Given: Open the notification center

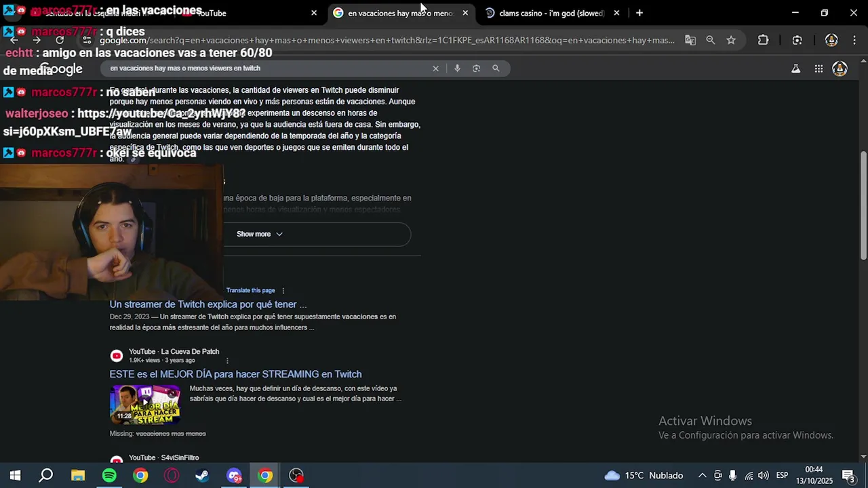Looking at the screenshot, I should pyautogui.click(x=848, y=476).
